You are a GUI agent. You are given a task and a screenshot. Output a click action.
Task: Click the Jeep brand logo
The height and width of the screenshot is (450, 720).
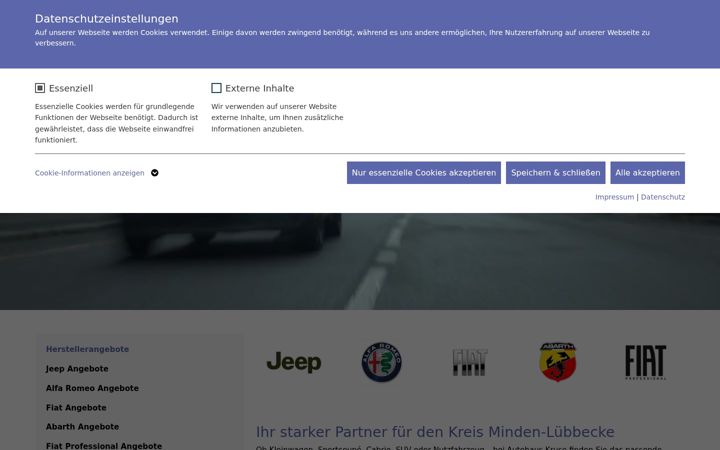point(294,362)
